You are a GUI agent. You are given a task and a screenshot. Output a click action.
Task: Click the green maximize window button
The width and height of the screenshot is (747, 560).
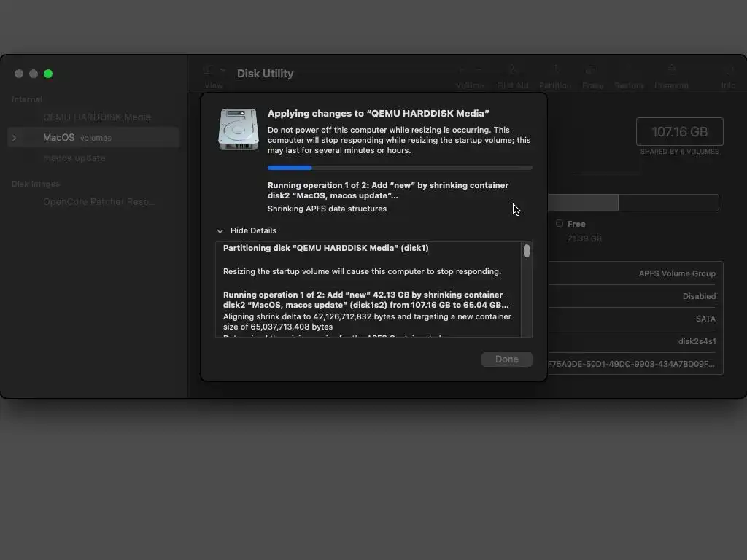(48, 74)
